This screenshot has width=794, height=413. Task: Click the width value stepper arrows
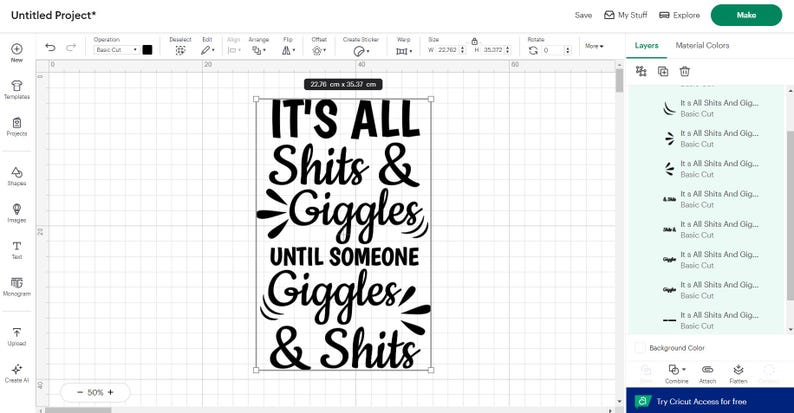(x=462, y=50)
